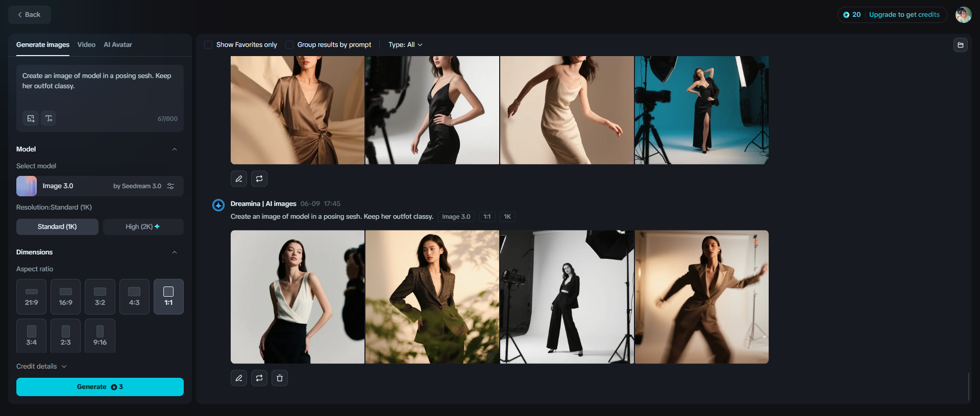Click the result prompt text about posing sesh
The width and height of the screenshot is (980, 416).
tap(332, 217)
